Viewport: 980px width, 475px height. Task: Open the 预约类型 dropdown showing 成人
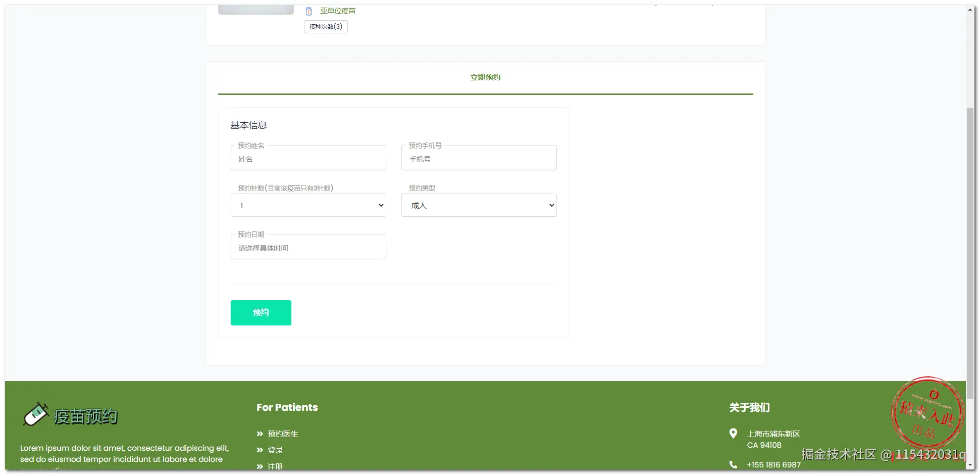(x=479, y=205)
